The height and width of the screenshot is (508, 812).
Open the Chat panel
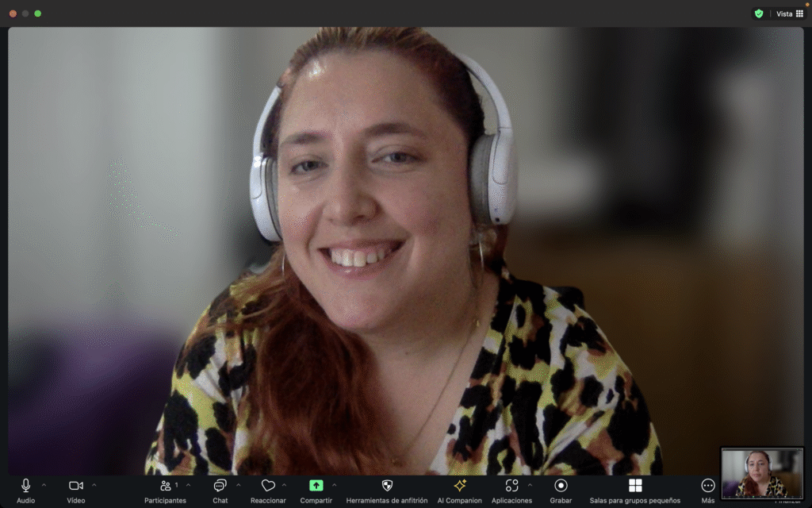(x=220, y=485)
